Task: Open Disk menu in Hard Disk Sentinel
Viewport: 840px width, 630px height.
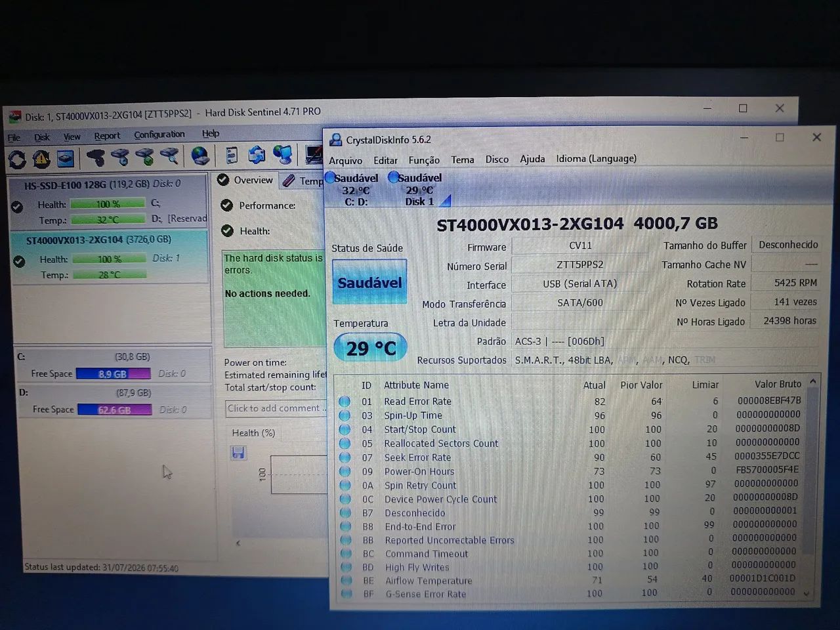Action: click(42, 137)
